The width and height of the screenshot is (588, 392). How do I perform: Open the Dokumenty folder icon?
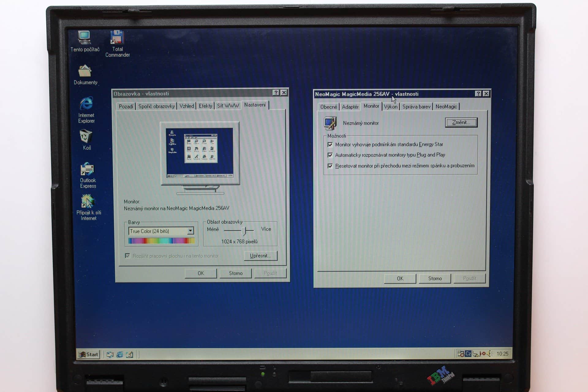coord(85,71)
